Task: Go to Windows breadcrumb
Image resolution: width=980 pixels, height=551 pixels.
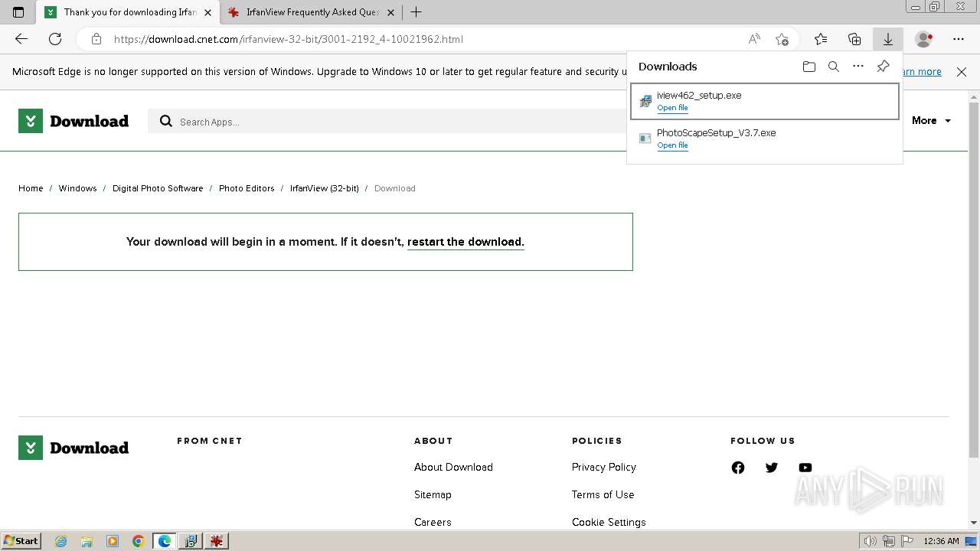Action: [x=77, y=188]
